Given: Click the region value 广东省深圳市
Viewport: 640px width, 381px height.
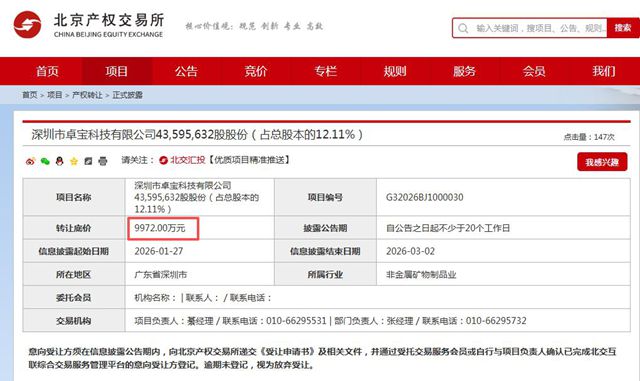Looking at the screenshot, I should 161,274.
